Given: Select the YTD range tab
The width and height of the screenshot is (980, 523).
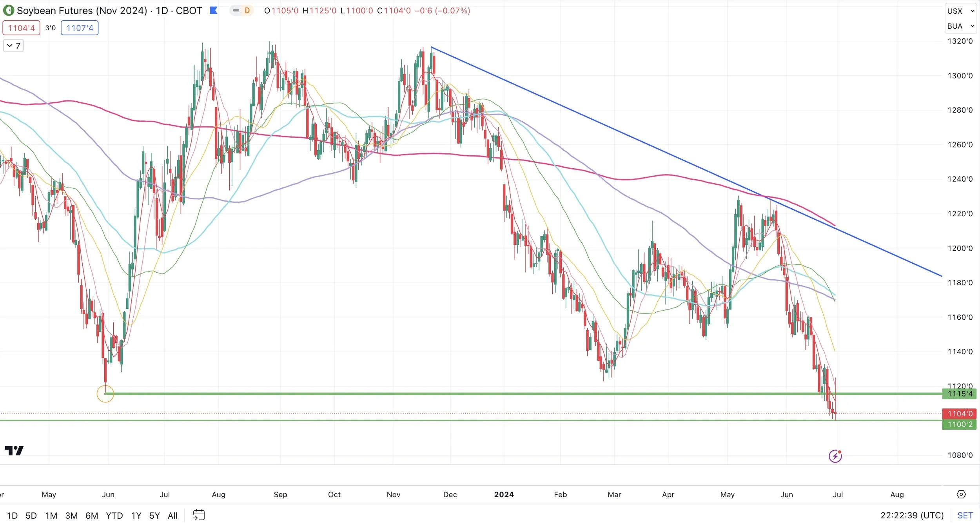Looking at the screenshot, I should [x=114, y=515].
